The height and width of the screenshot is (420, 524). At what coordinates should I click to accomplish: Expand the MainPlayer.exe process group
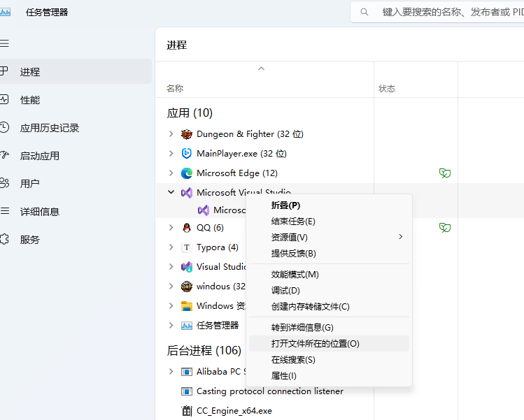171,154
